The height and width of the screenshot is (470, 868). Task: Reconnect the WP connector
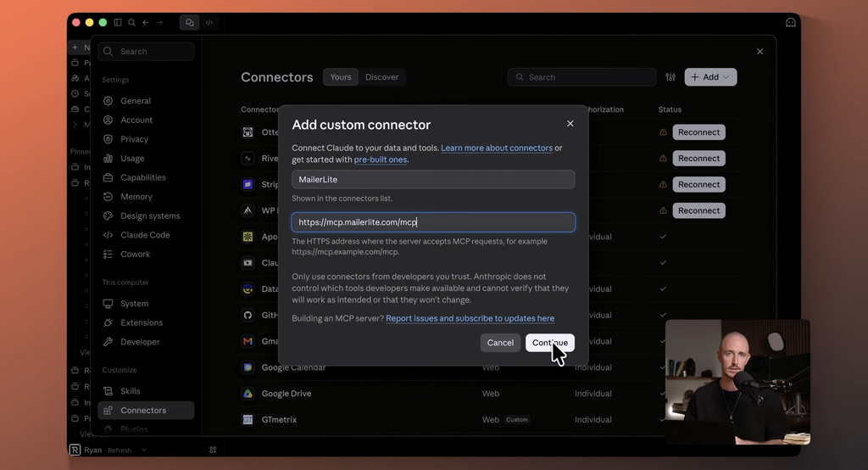click(698, 210)
